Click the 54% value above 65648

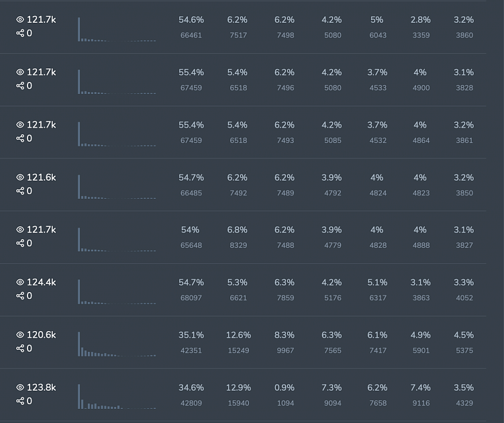(x=191, y=230)
